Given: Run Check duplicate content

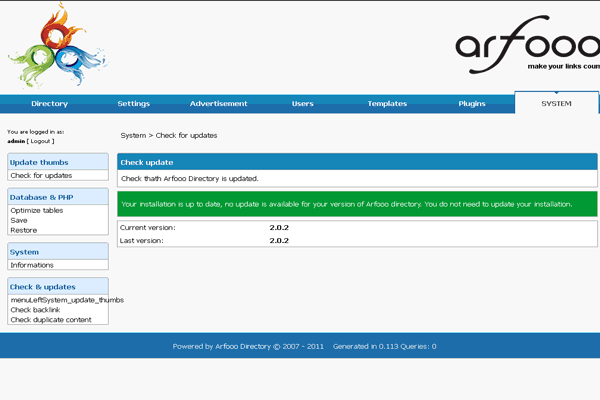Looking at the screenshot, I should pos(51,320).
